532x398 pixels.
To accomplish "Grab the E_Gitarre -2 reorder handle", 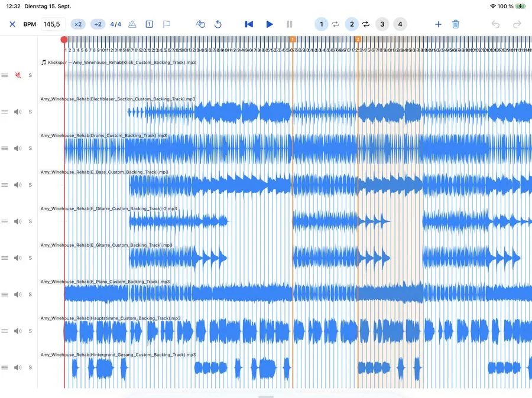I will tap(5, 221).
